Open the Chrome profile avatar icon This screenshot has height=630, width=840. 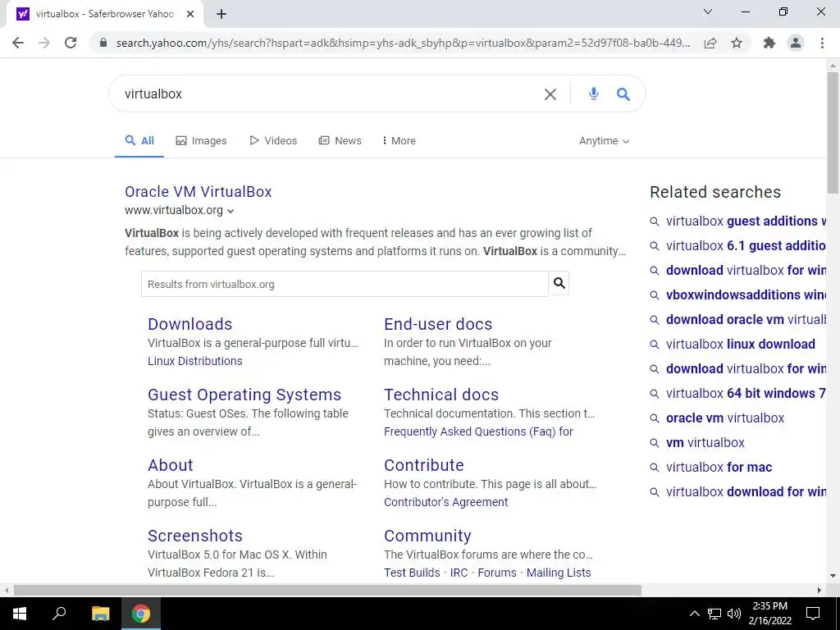click(796, 43)
